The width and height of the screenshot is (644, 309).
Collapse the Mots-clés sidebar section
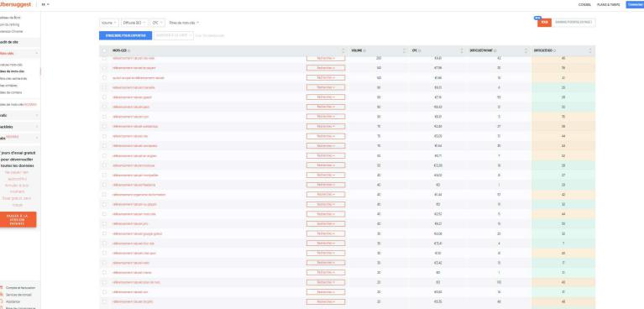[37, 54]
